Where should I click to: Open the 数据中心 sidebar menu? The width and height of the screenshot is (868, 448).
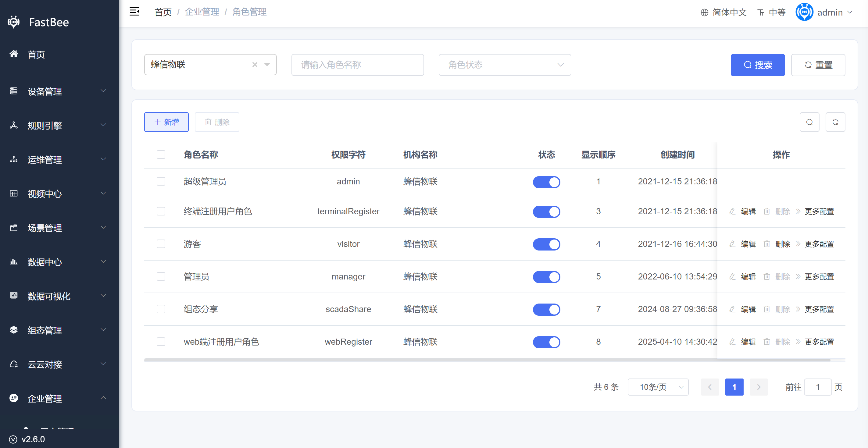[60, 262]
